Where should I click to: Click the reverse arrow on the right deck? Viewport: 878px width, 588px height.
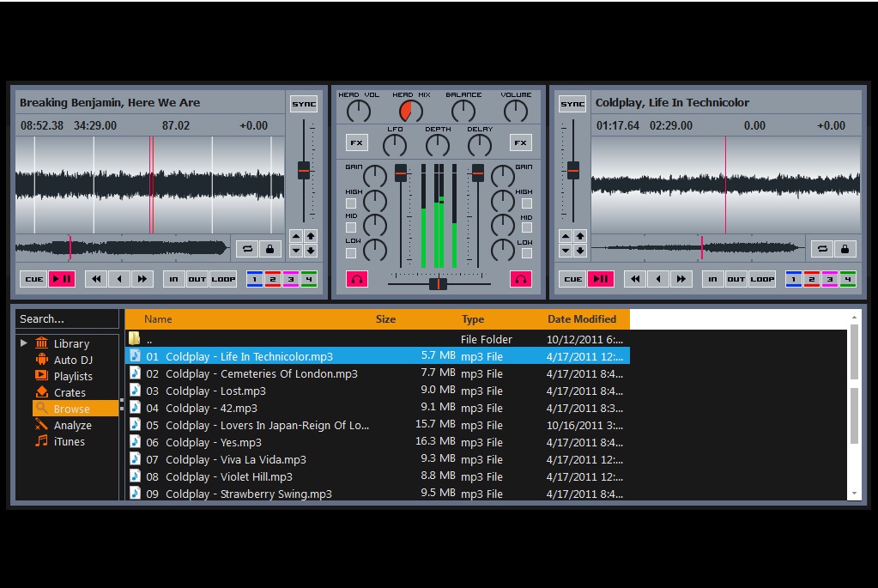[x=658, y=279]
